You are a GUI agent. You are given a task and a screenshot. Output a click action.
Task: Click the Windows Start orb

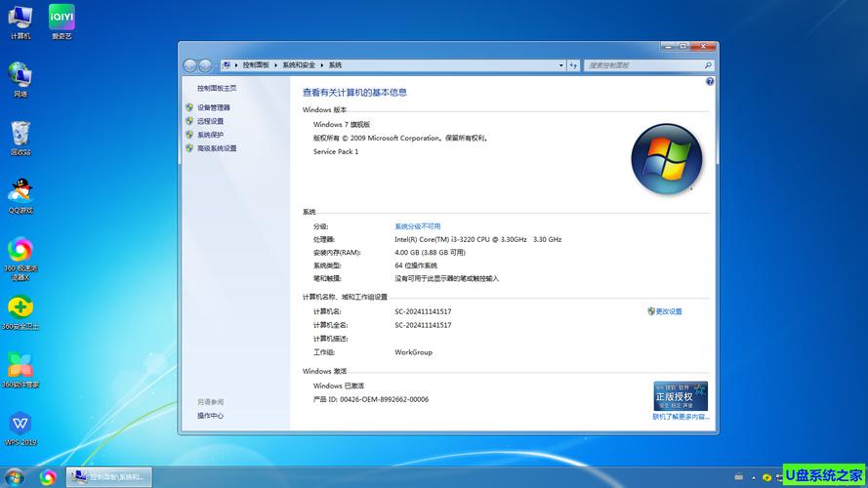pyautogui.click(x=15, y=477)
